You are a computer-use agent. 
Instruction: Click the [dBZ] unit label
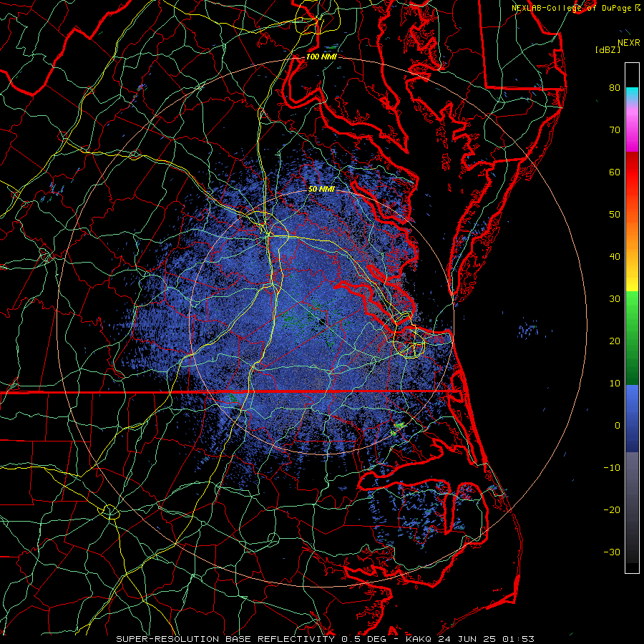(x=608, y=50)
